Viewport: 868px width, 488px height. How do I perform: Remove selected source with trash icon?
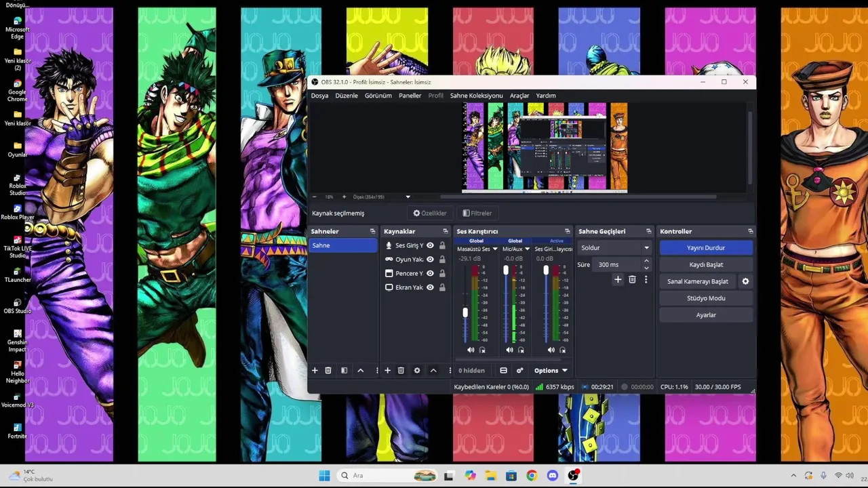coord(401,371)
